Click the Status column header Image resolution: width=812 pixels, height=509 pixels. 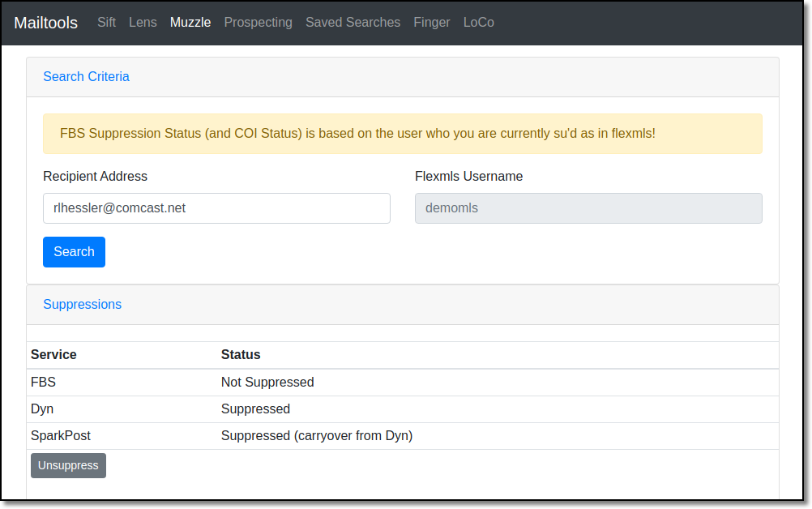241,355
